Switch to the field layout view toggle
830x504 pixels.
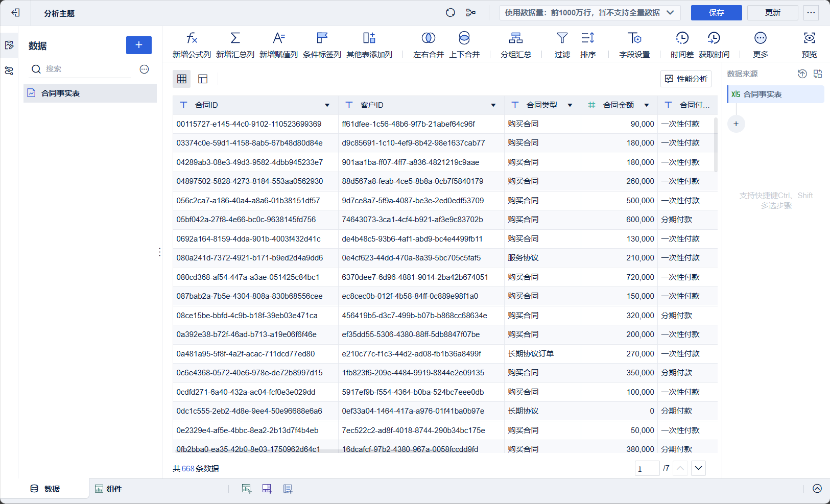[203, 79]
